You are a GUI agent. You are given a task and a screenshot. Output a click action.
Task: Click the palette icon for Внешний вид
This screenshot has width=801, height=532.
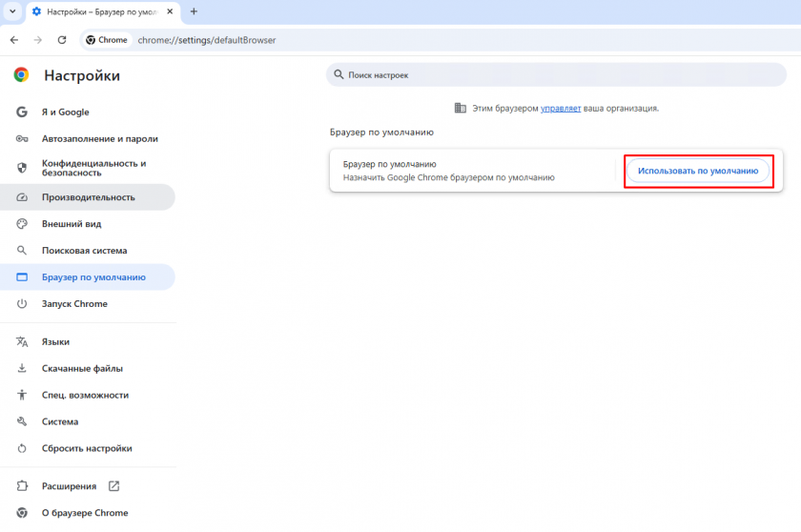pyautogui.click(x=22, y=224)
